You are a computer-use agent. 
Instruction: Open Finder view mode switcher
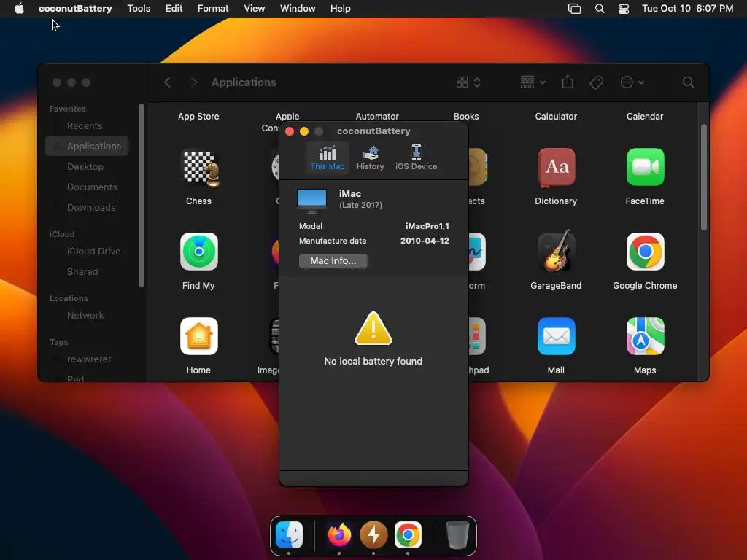point(468,82)
